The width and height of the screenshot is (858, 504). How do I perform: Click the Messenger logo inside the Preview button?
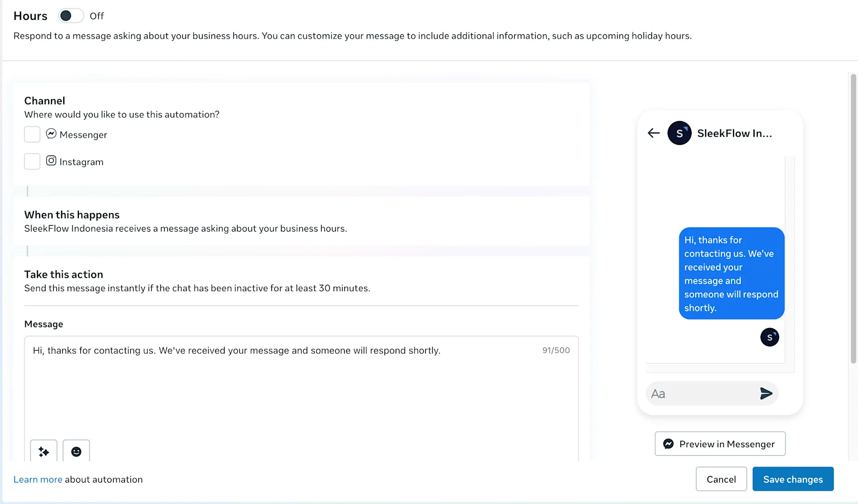[668, 443]
